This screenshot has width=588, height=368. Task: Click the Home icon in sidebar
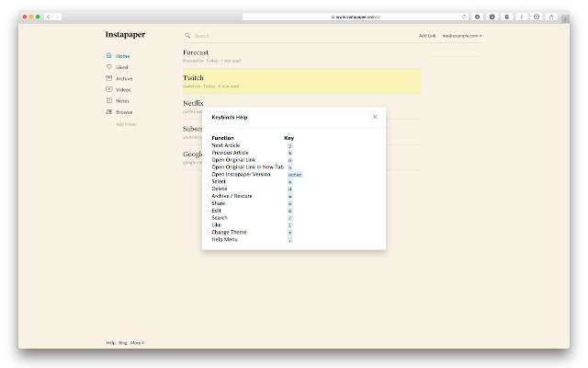point(109,56)
